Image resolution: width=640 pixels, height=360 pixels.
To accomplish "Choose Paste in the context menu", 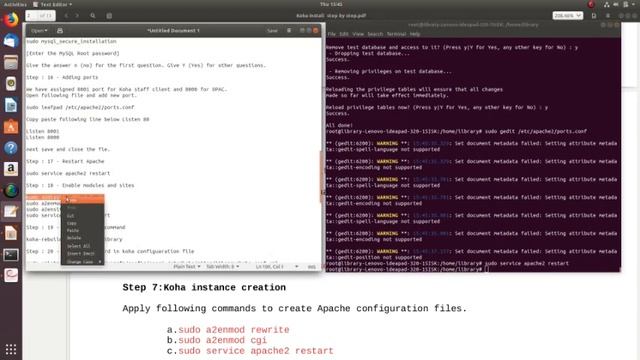I will pyautogui.click(x=82, y=231).
